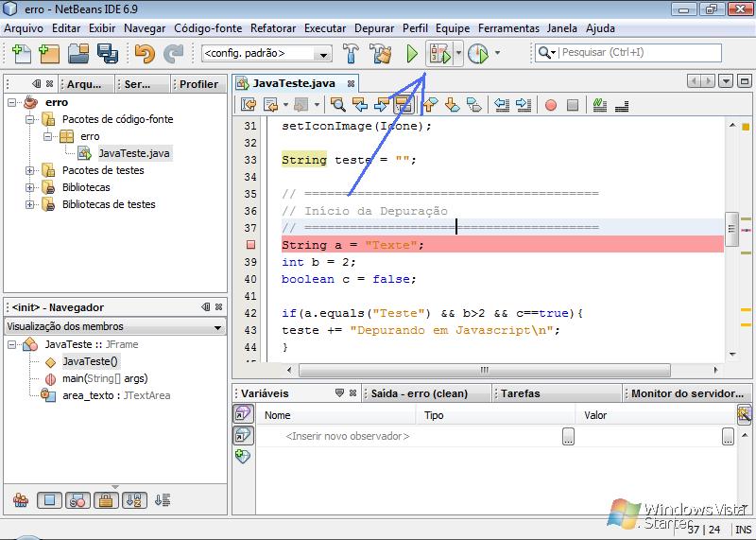The height and width of the screenshot is (540, 756).
Task: Collapse the erro project tree node
Action: pyautogui.click(x=12, y=102)
